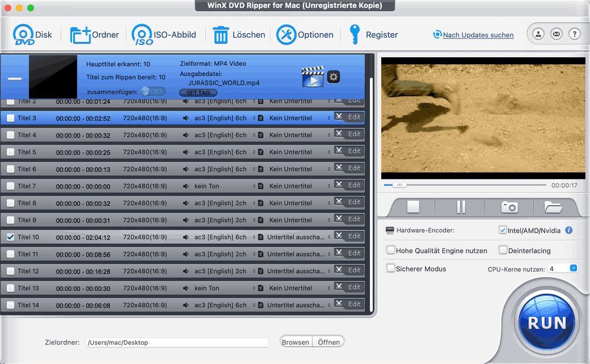Click the Browsen button
This screenshot has height=364, width=590.
click(296, 342)
